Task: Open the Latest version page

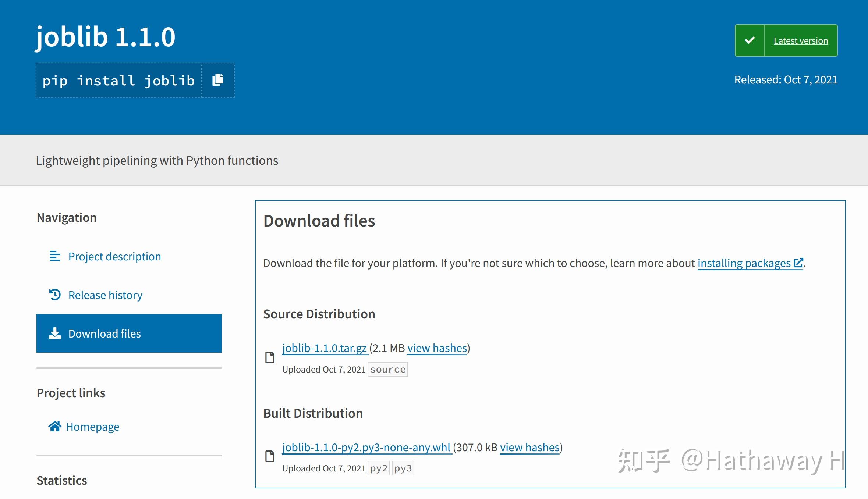Action: coord(801,40)
